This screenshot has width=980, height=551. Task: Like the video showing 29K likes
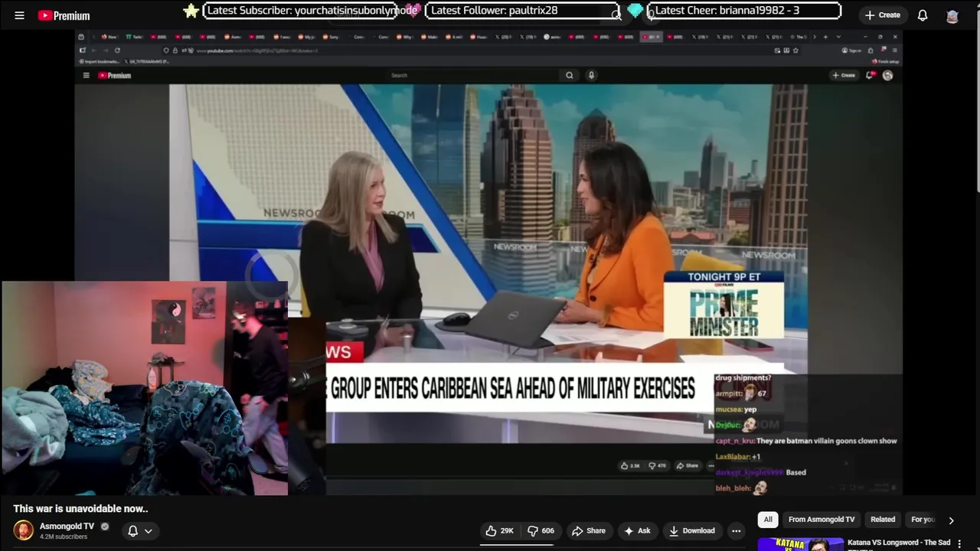tap(499, 530)
